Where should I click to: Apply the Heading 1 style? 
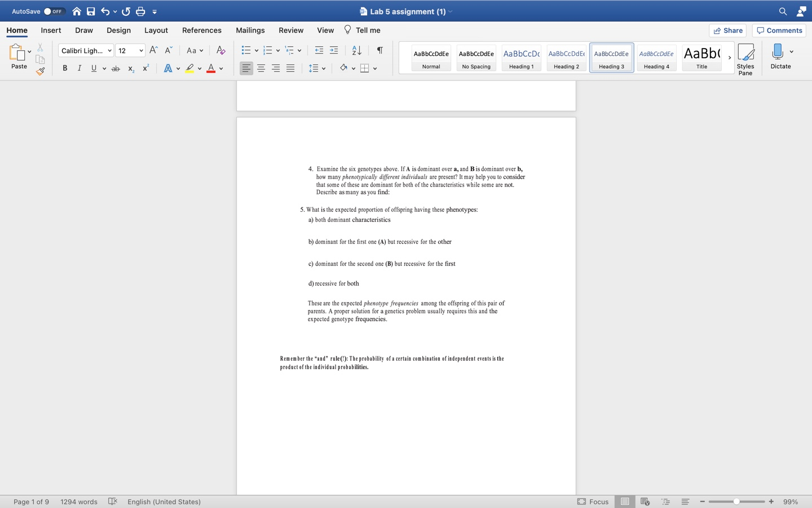(x=520, y=57)
